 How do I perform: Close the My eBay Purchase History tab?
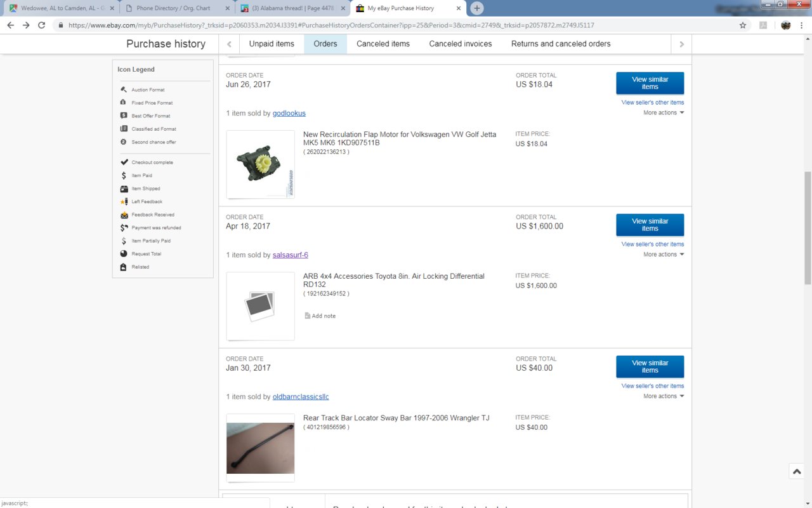tap(459, 8)
